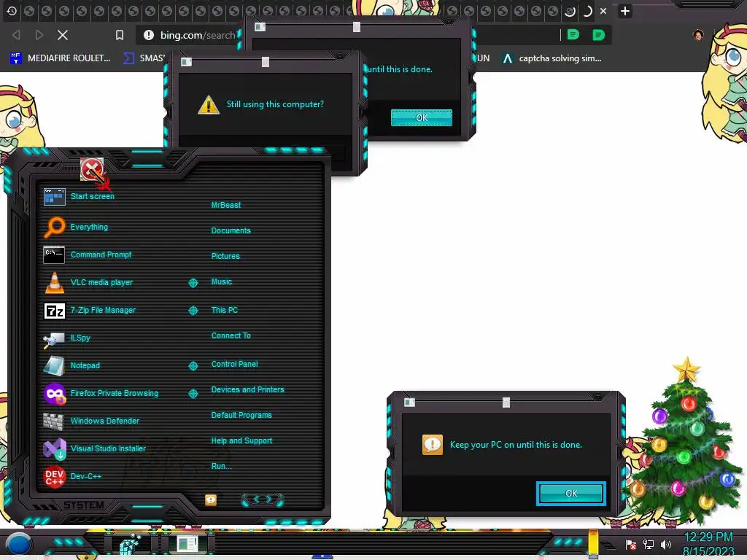Close the active browser tab
The height and width of the screenshot is (560, 747).
point(603,10)
